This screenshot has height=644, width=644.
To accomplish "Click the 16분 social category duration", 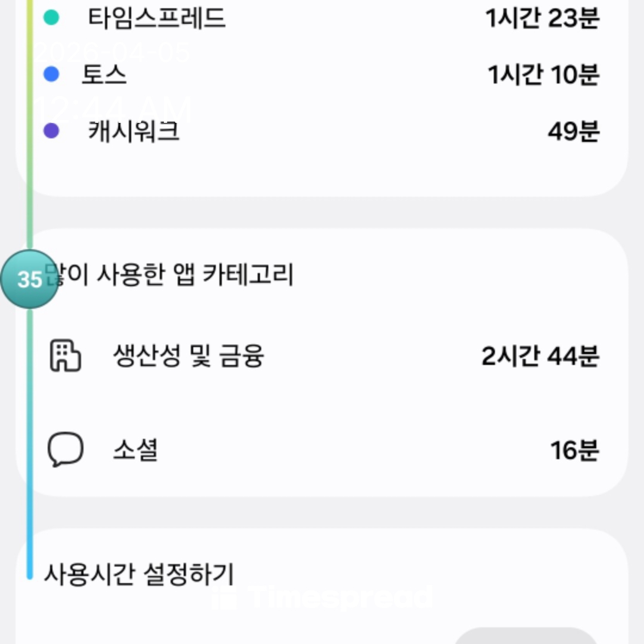I will click(x=574, y=450).
